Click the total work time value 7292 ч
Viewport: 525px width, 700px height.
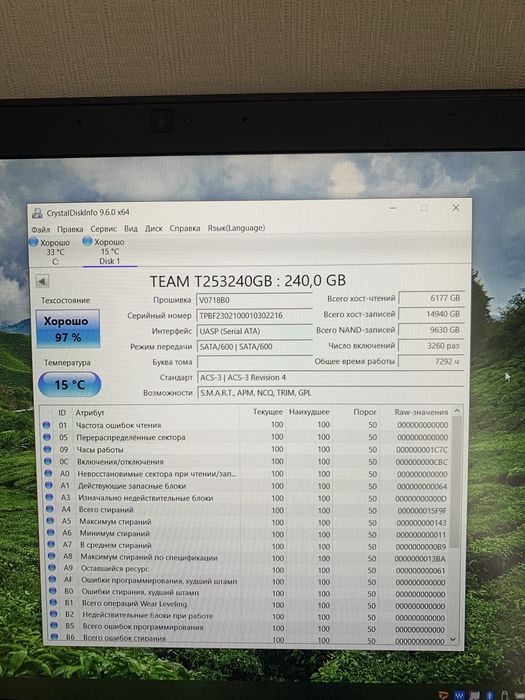431,361
